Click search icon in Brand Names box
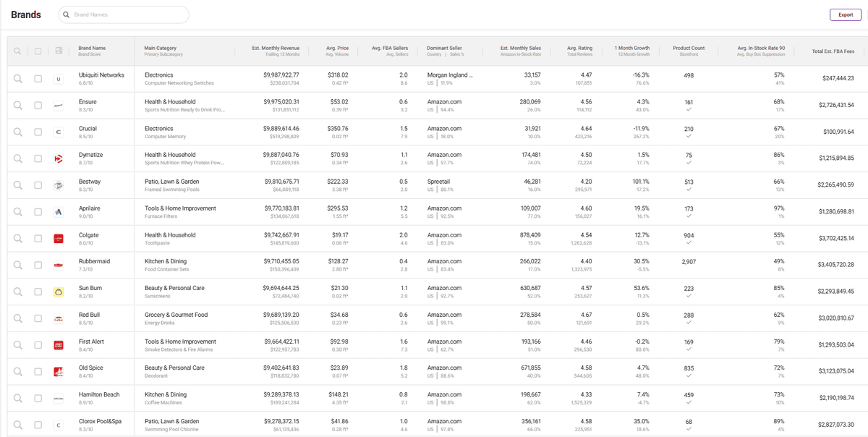The width and height of the screenshot is (868, 437). [67, 14]
